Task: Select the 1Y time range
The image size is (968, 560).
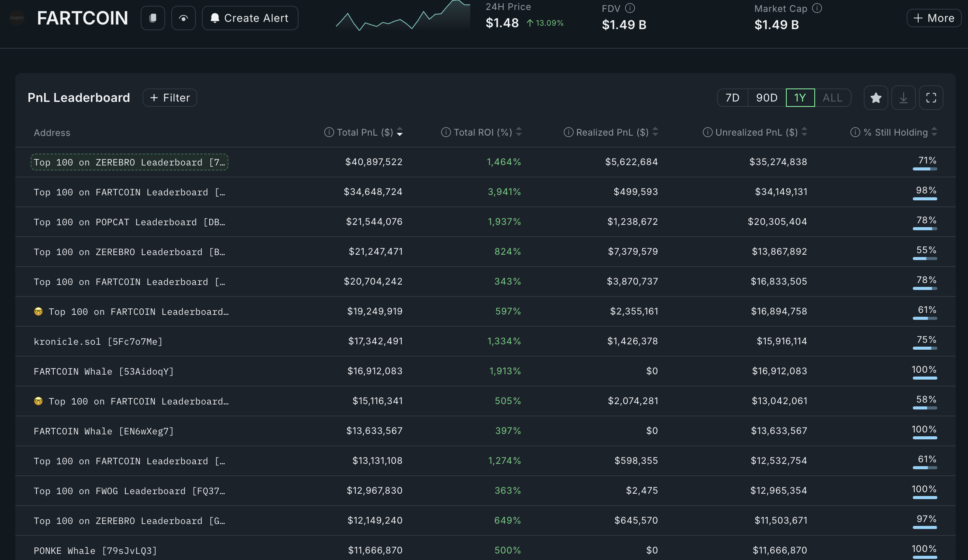Action: coord(800,98)
